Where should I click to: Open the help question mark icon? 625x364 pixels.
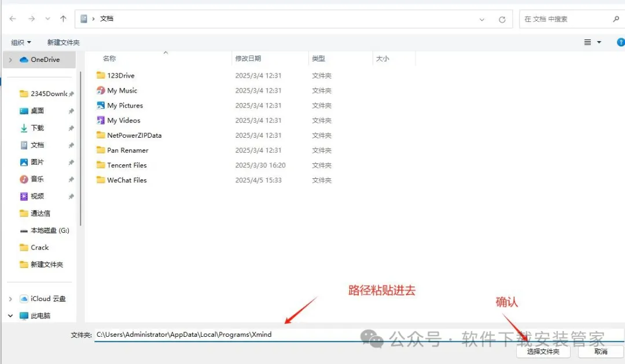coord(620,42)
